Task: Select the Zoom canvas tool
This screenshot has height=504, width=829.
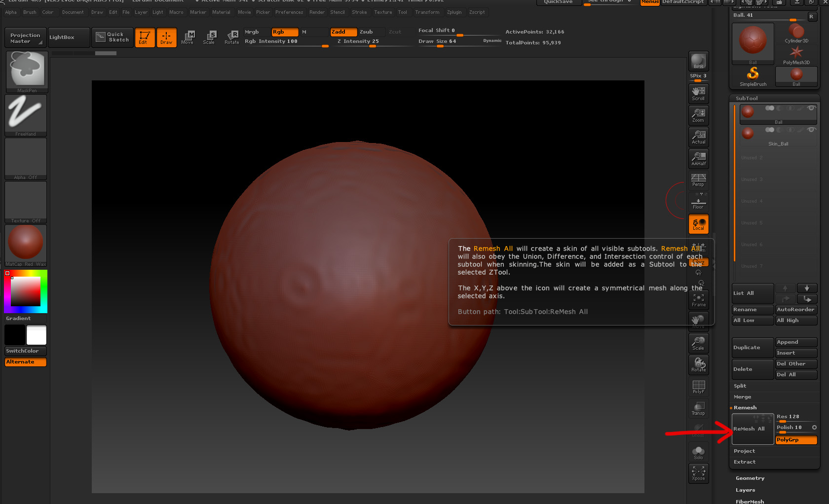Action: point(698,115)
